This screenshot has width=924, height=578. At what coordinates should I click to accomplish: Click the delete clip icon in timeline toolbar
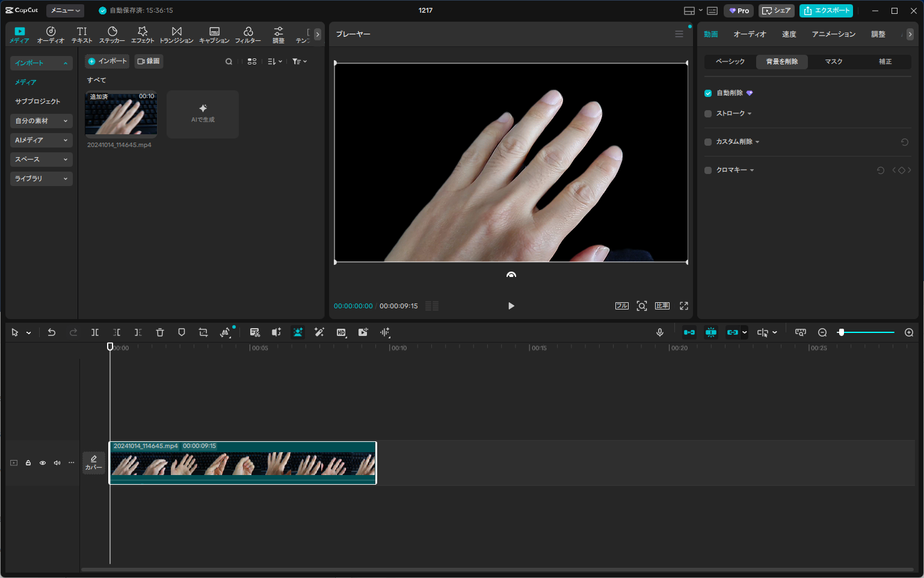coord(159,332)
